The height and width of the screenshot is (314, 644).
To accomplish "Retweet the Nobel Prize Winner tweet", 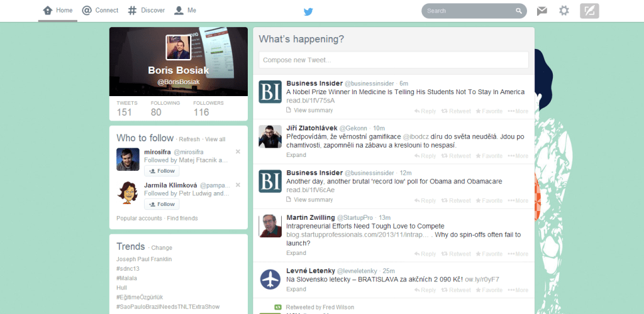I will tap(456, 111).
